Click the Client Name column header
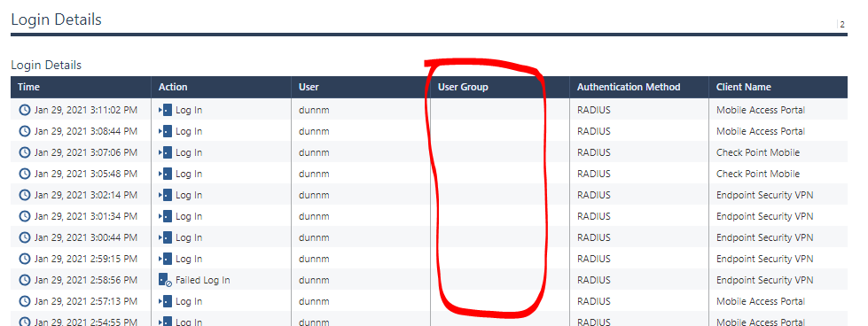Screen dimensions: 868x326 744,87
